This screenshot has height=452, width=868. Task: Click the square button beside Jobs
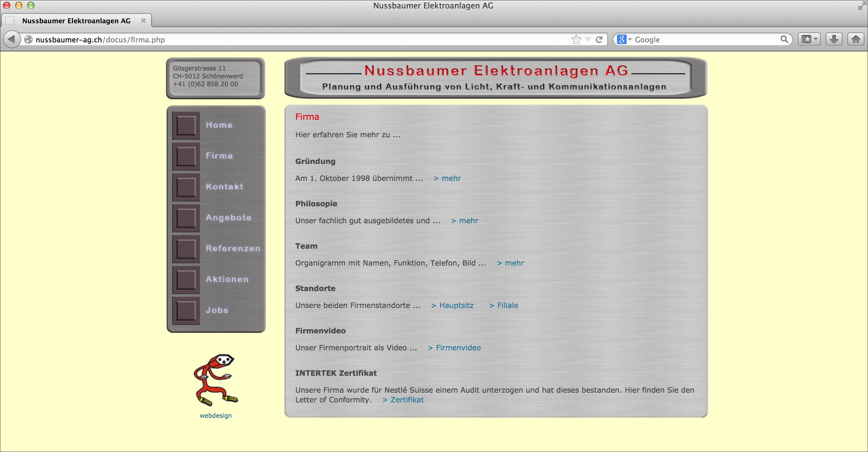tap(186, 311)
